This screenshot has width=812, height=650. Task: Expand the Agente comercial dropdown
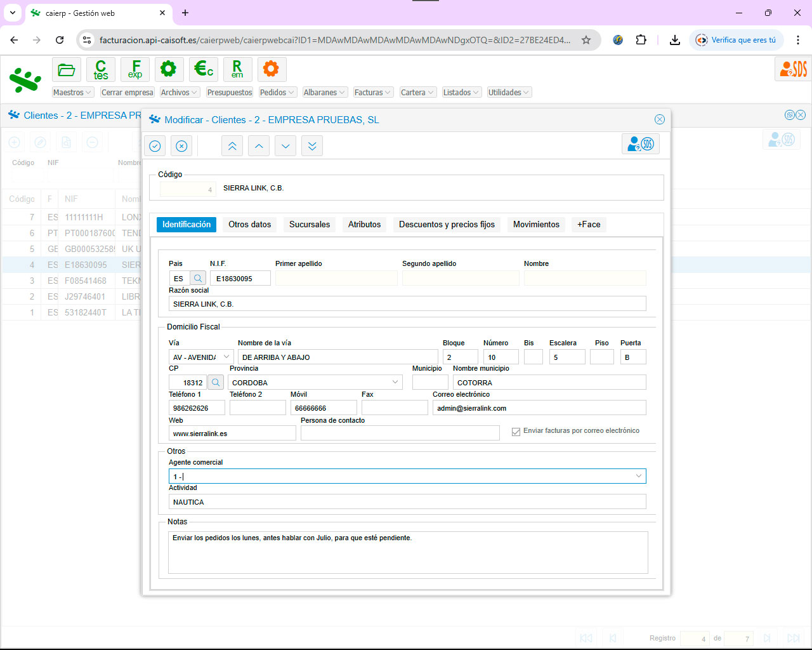639,476
